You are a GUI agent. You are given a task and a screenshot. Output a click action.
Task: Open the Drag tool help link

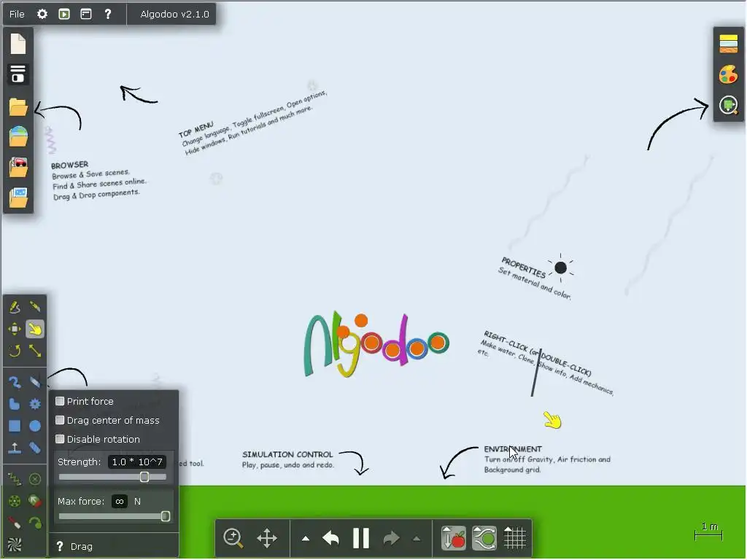coord(74,547)
